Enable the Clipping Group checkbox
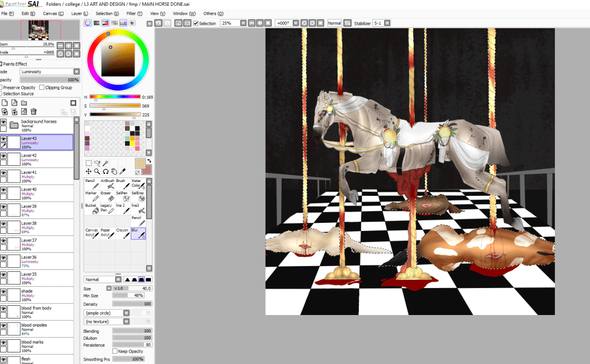This screenshot has width=590, height=364. tap(41, 88)
